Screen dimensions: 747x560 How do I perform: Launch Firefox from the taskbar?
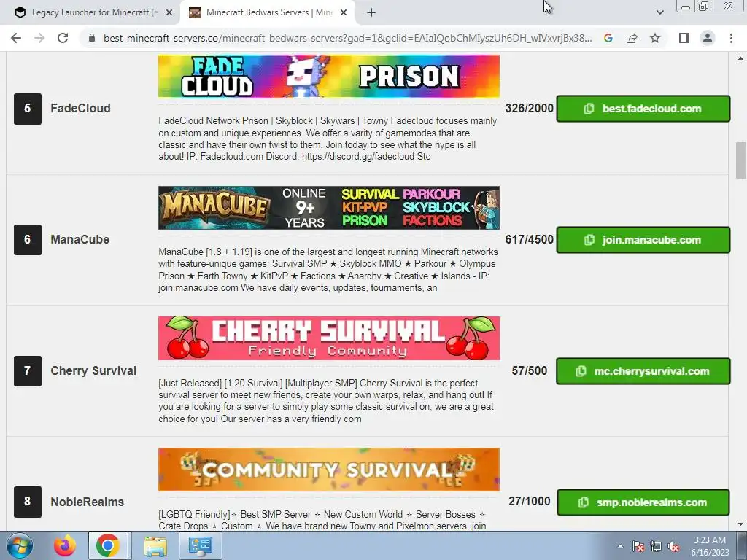tap(64, 545)
